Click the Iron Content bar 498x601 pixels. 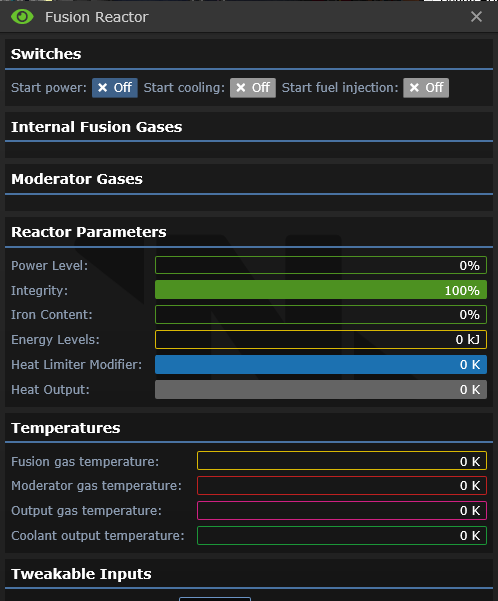321,315
